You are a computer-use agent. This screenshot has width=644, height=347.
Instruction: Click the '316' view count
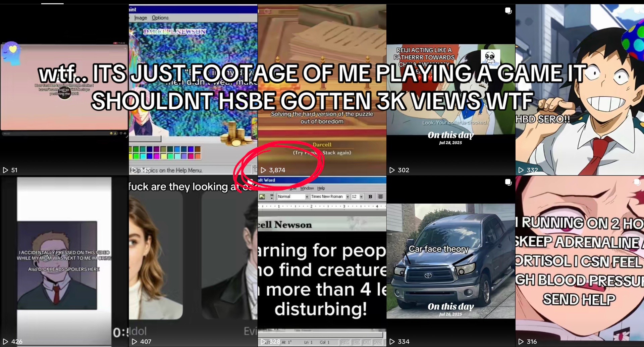532,342
